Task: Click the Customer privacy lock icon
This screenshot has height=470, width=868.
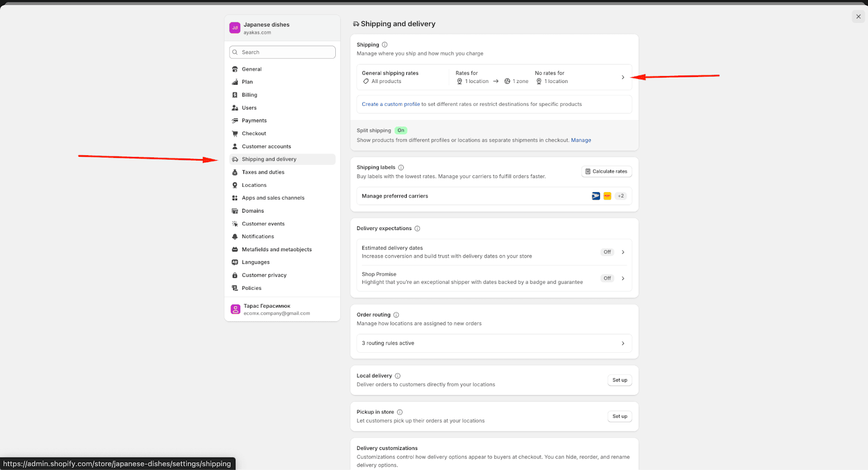Action: click(x=235, y=275)
